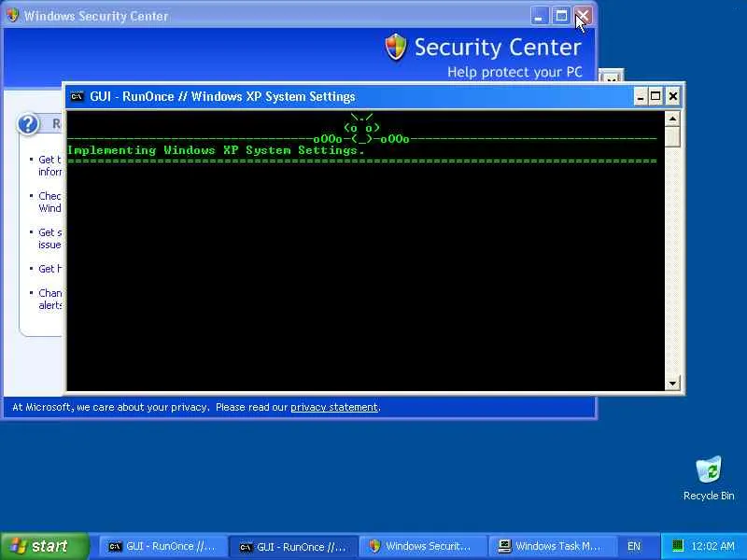
Task: Switch to first GUI - RunOnce taskbar button
Action: [162, 547]
